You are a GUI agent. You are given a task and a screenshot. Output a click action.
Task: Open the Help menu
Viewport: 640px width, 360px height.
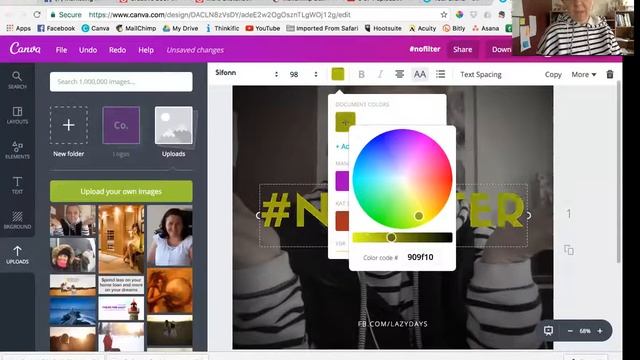tap(146, 50)
